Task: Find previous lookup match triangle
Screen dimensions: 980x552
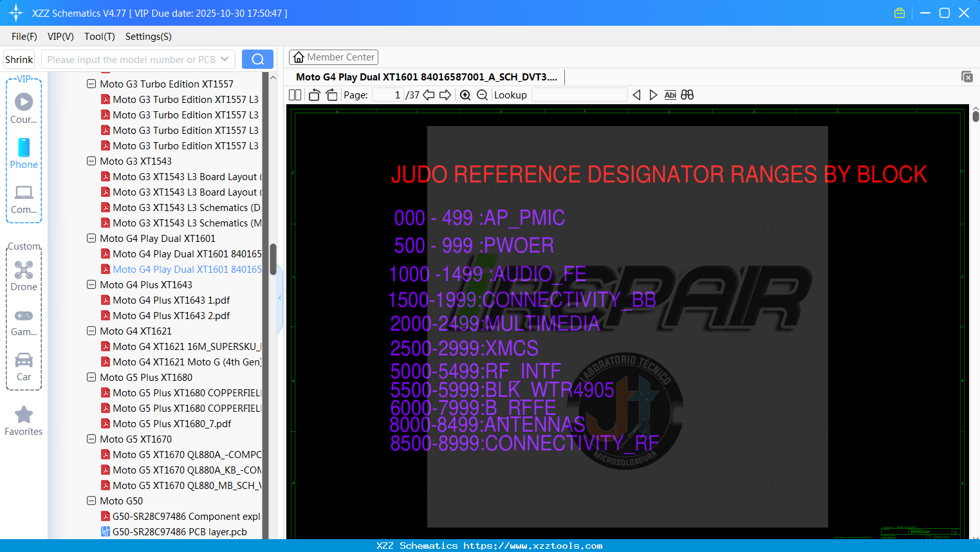Action: pyautogui.click(x=636, y=95)
